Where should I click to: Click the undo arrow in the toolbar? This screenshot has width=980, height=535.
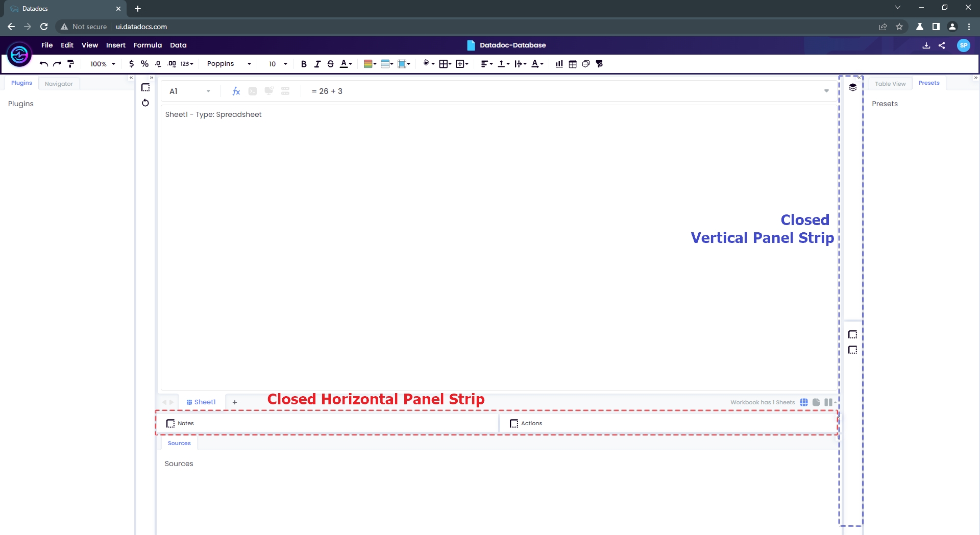(x=44, y=64)
